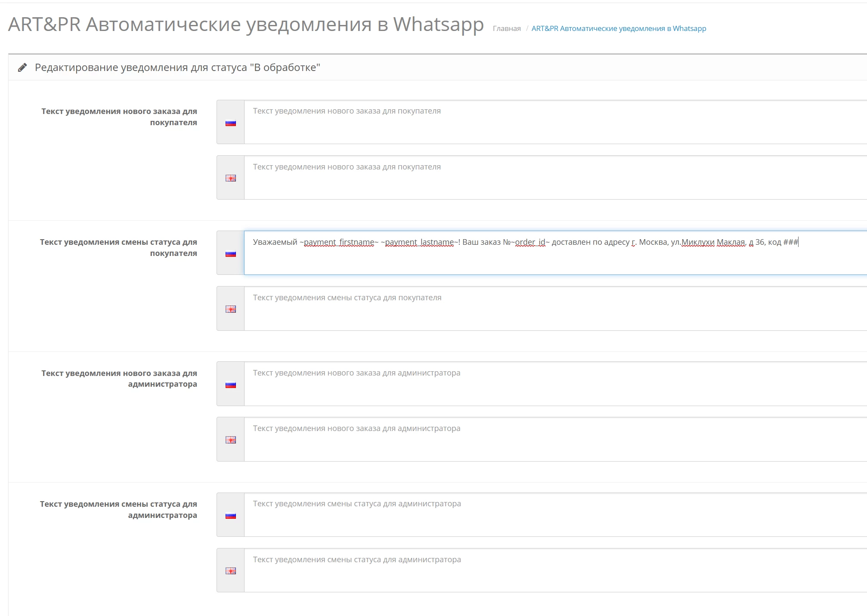Click heading Редактирование уведомления для статуса "В обработке"
Image resolution: width=867 pixels, height=616 pixels.
(x=177, y=68)
